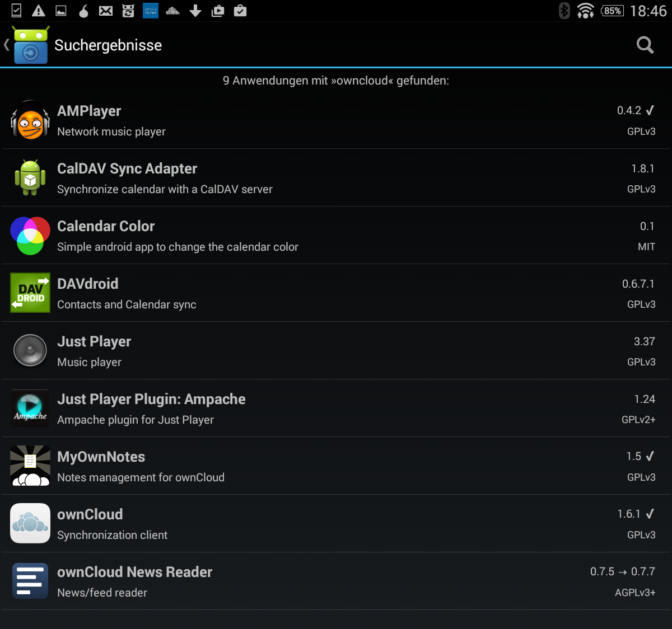Open the CalDAV Sync Adapter title

[x=127, y=168]
